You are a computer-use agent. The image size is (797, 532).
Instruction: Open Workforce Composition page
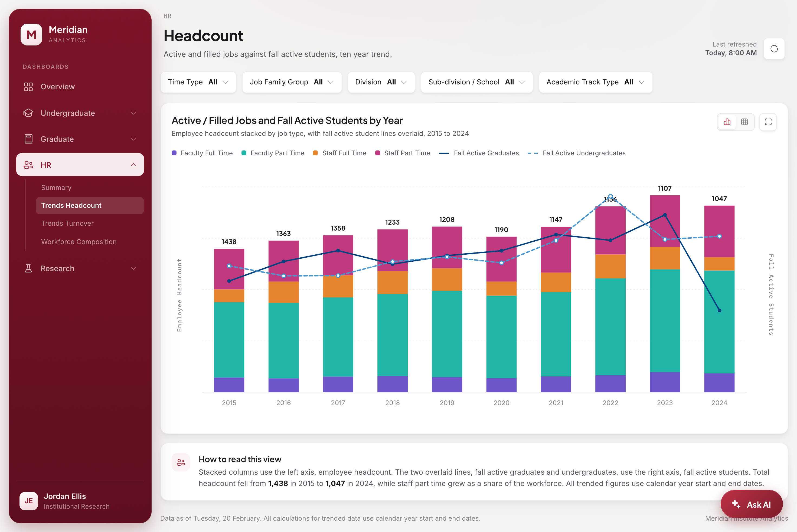pos(90,242)
